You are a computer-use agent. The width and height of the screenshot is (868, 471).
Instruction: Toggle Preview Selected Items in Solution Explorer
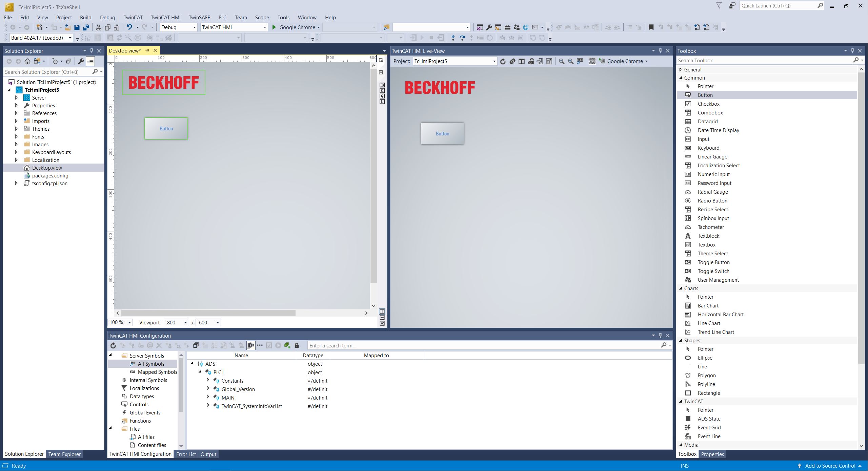pos(90,61)
